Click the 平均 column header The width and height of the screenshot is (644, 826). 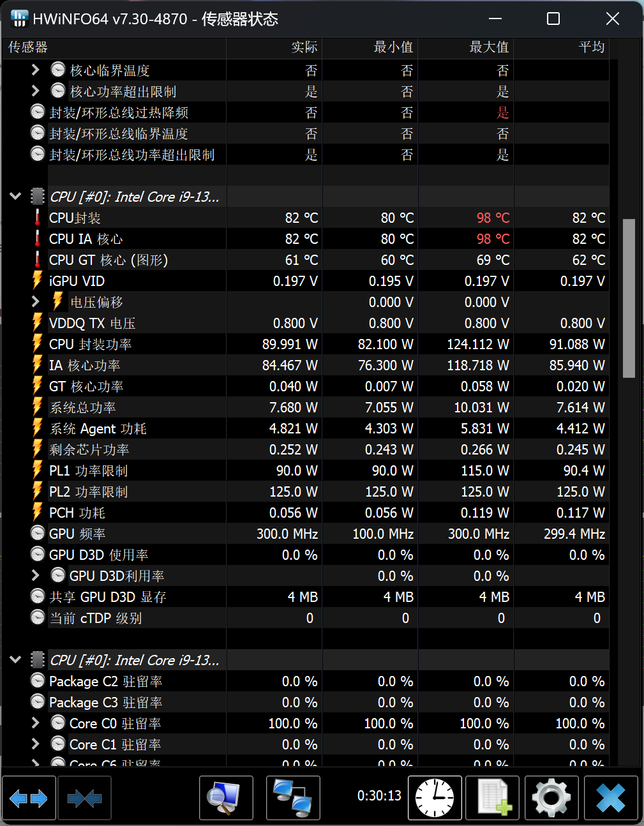[561, 47]
